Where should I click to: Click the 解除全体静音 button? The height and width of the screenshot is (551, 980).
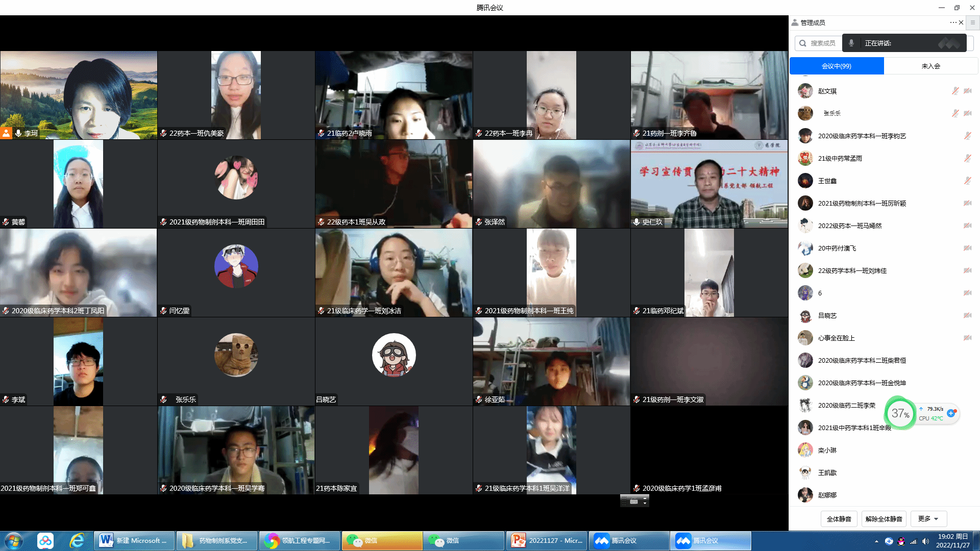coord(884,519)
